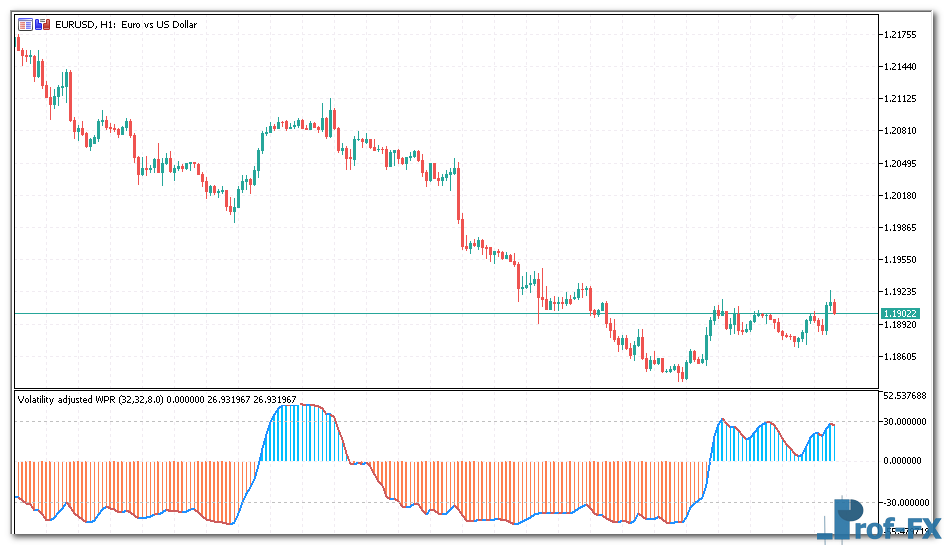Screen dimensions: 944x545
Task: Click the last candle on the chart
Action: coord(835,306)
